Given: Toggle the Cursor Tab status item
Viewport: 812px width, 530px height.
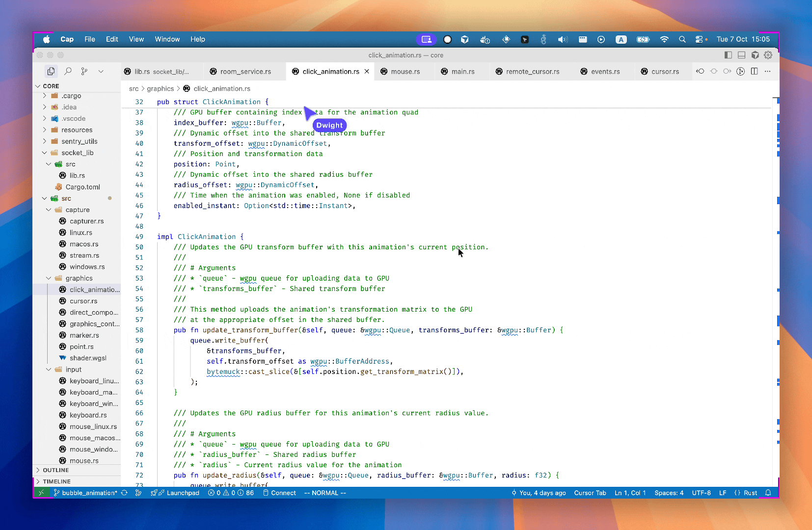Looking at the screenshot, I should click(590, 493).
